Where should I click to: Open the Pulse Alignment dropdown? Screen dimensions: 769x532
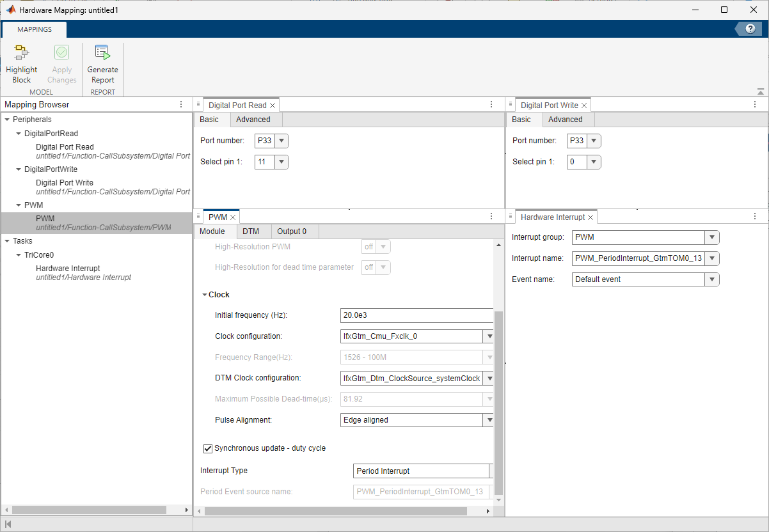click(x=489, y=420)
